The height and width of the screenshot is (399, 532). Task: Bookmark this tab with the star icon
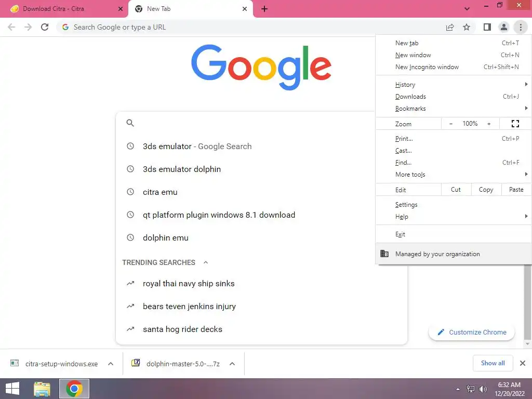(x=467, y=27)
